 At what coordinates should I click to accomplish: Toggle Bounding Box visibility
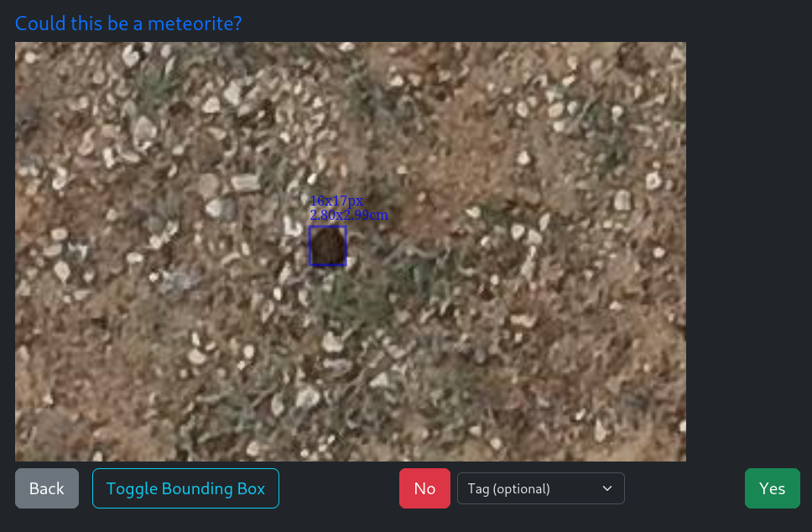click(x=185, y=488)
